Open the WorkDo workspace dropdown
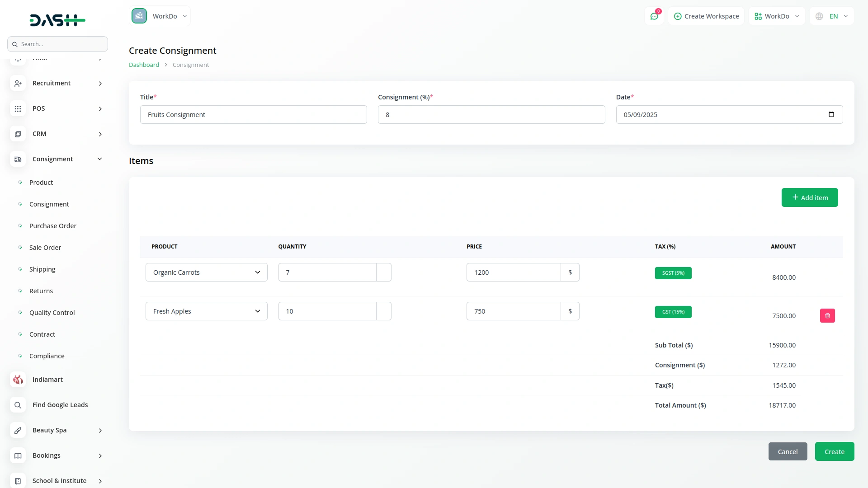This screenshot has width=868, height=488. [776, 16]
